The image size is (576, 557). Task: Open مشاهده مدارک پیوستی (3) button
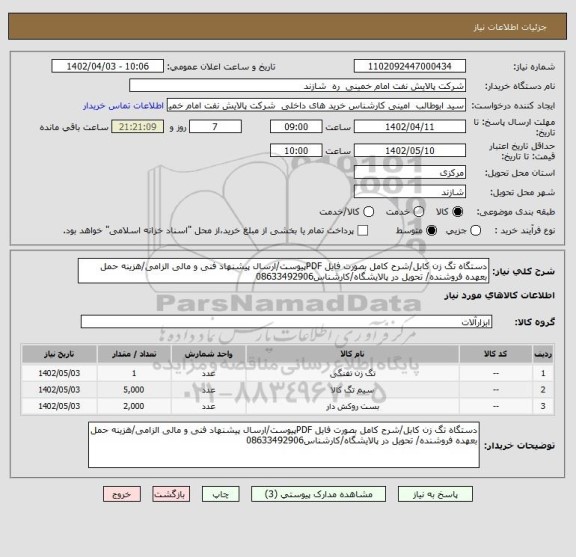click(318, 494)
